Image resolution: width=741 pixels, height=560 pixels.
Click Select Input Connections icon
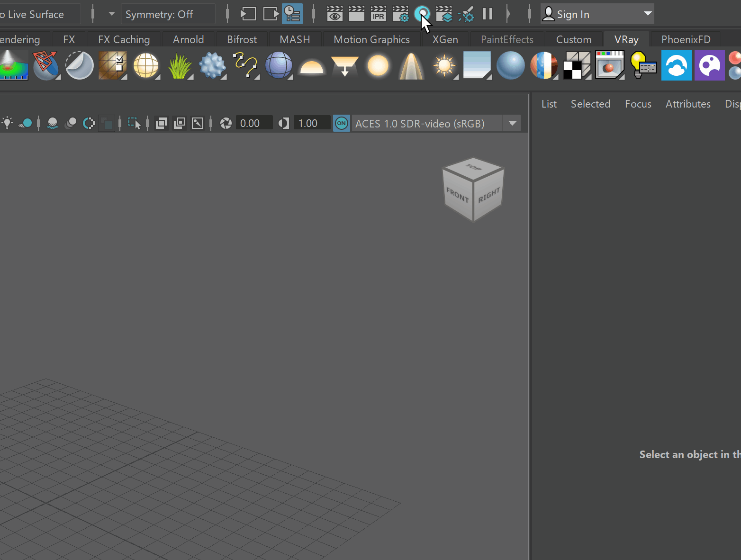tap(248, 14)
